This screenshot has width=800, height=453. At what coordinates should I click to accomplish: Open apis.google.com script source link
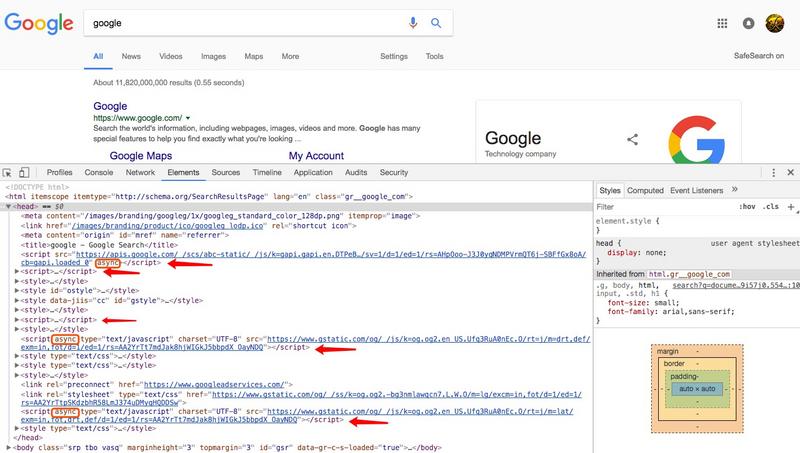[331, 254]
